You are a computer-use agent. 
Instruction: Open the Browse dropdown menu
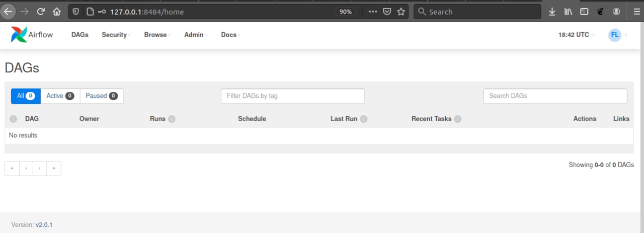coord(157,35)
